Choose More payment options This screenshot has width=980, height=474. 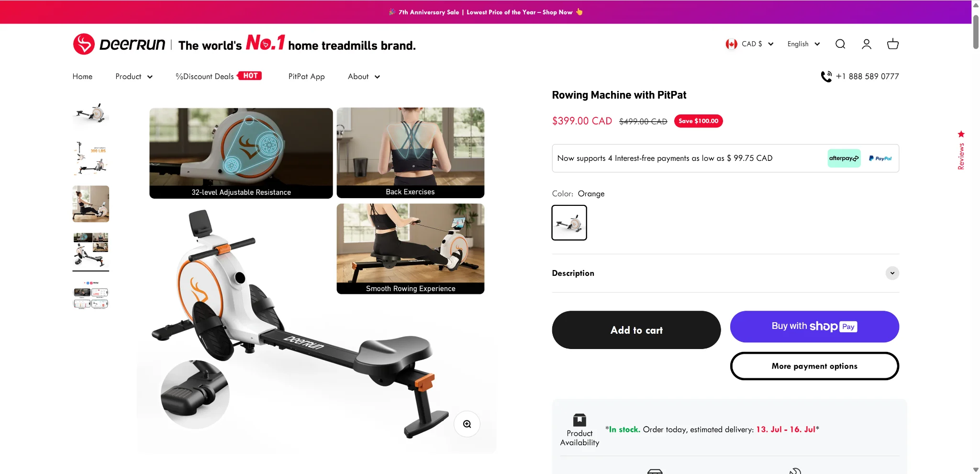pos(814,366)
